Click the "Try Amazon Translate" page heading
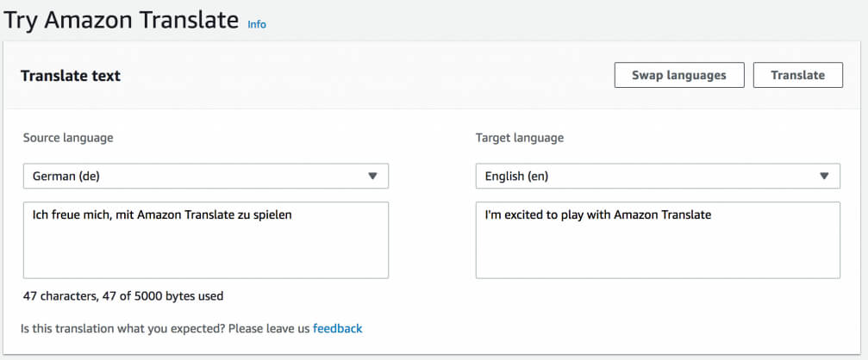The image size is (868, 360). coord(121,21)
